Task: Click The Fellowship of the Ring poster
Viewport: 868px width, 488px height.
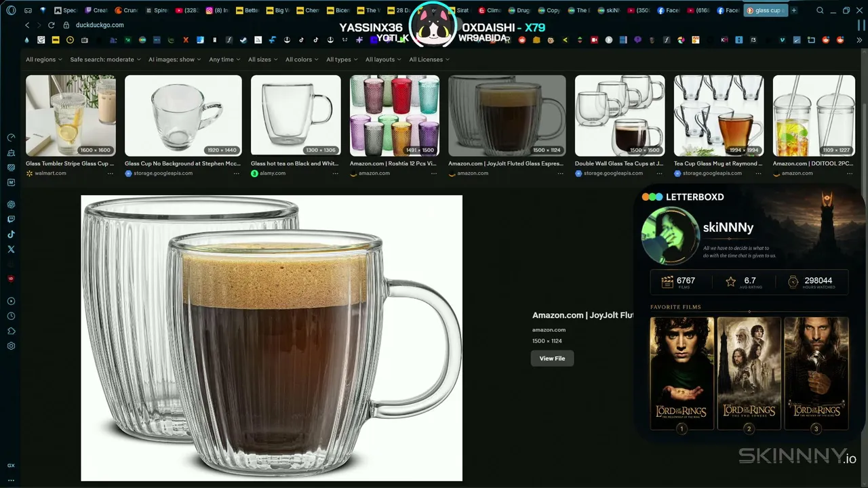Action: [x=682, y=373]
